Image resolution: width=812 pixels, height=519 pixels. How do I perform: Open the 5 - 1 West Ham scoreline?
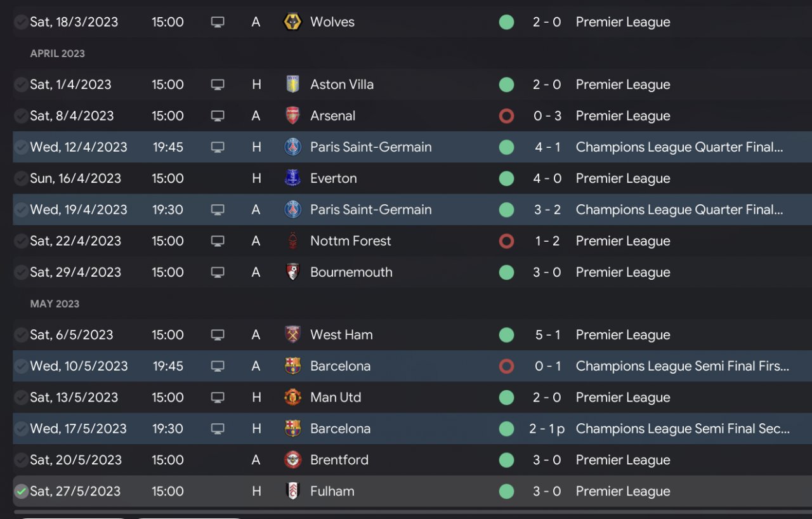pyautogui.click(x=547, y=334)
